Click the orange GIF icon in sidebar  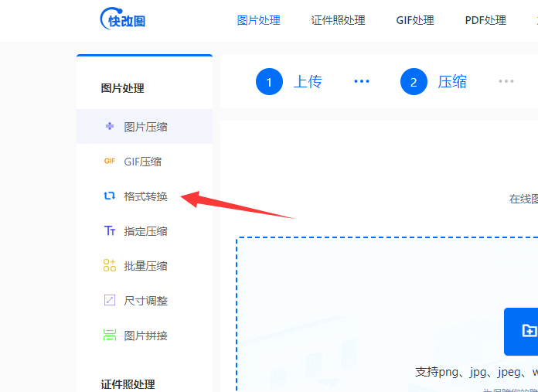point(110,161)
